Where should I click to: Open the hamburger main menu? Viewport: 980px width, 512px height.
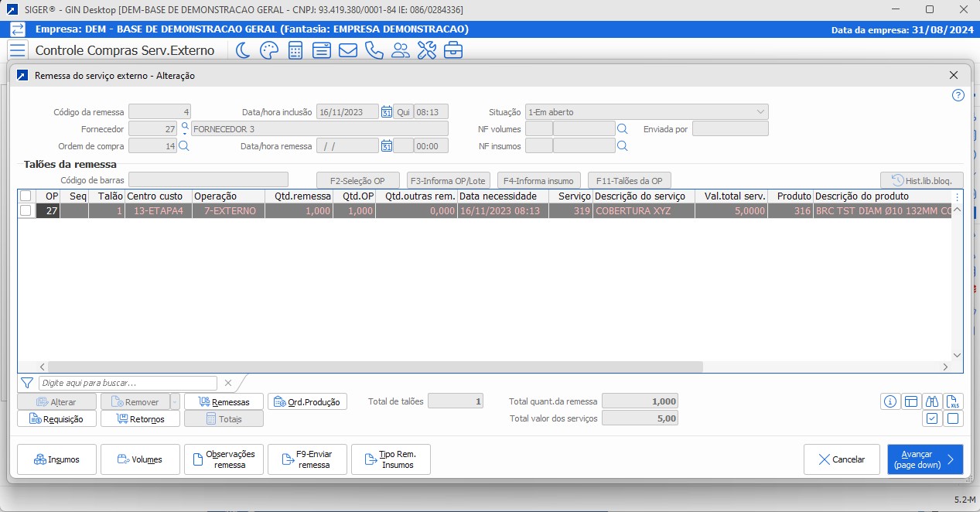point(17,50)
